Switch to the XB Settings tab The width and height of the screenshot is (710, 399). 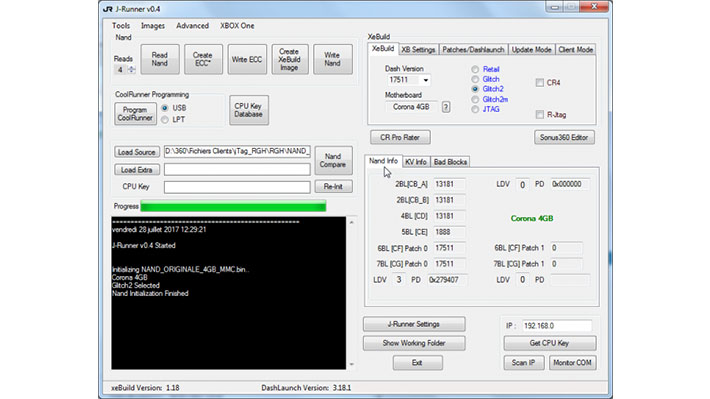pyautogui.click(x=418, y=50)
